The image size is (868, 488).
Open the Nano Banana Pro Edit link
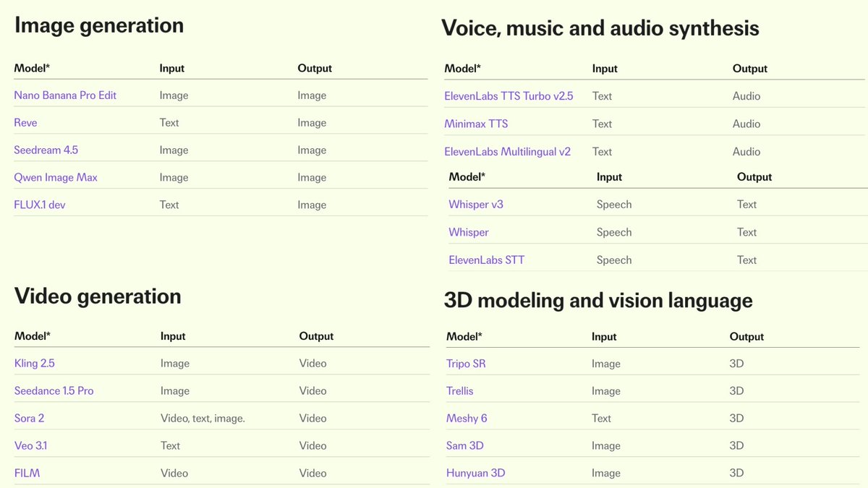(x=65, y=95)
